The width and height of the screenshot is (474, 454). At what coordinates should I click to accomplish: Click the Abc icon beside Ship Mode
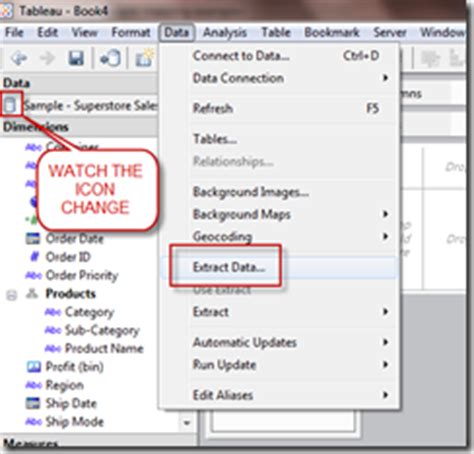pyautogui.click(x=33, y=422)
